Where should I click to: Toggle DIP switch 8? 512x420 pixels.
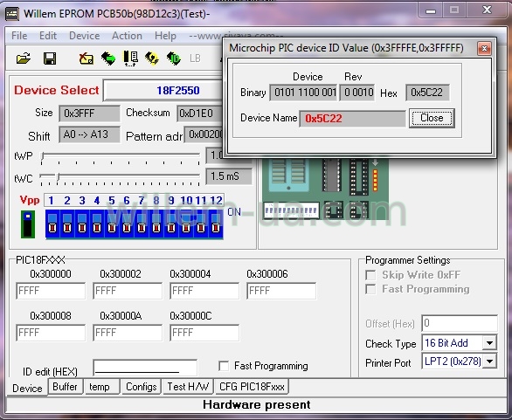(x=156, y=224)
